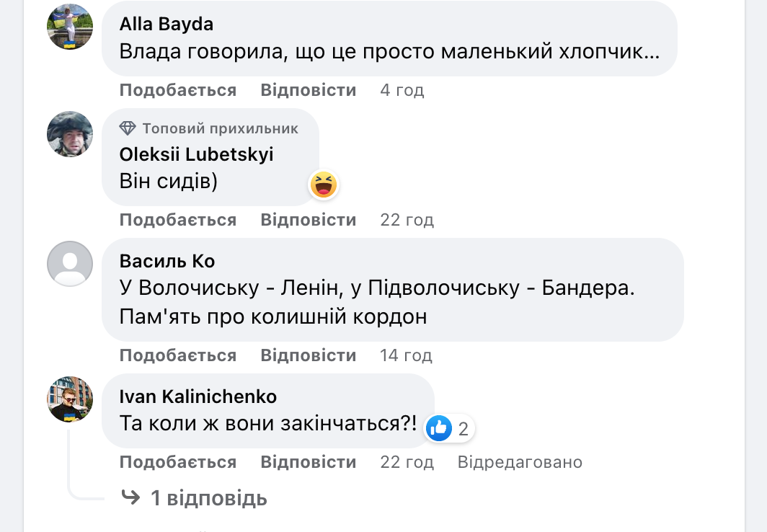Reply to Alla Bayda's comment
Viewport: 767px width, 532px height.
[x=309, y=90]
